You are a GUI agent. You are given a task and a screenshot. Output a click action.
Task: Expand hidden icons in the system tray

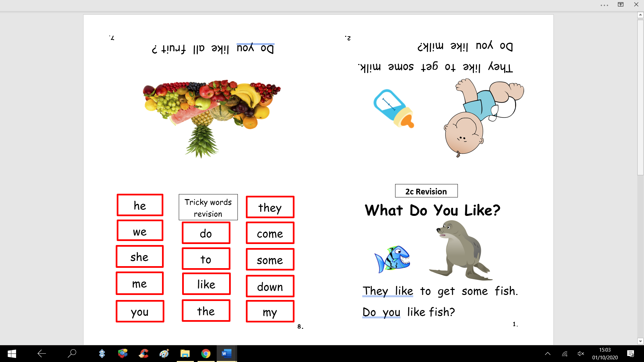click(x=547, y=354)
